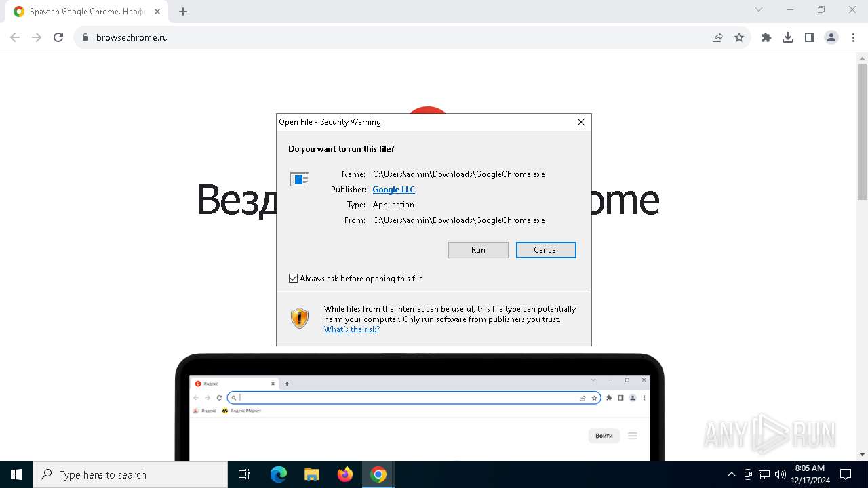Open the taskbar clock showing 8:05 AM
868x488 pixels.
tap(810, 474)
